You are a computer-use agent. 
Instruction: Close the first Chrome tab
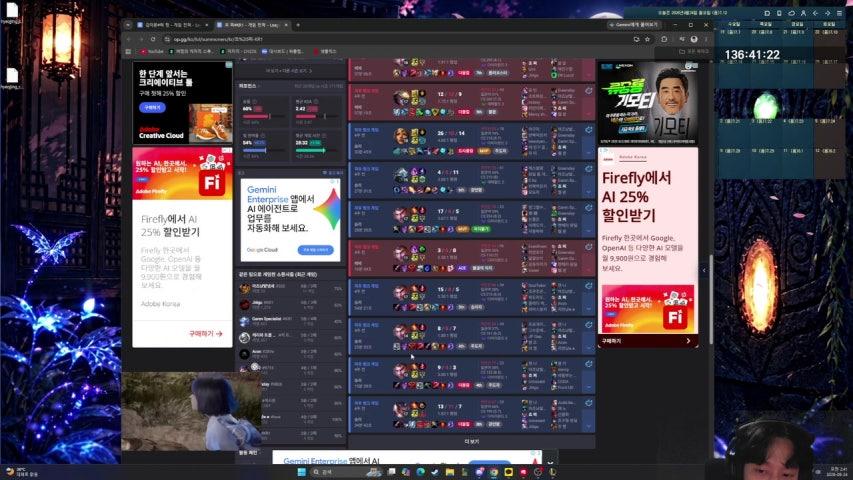(206, 25)
